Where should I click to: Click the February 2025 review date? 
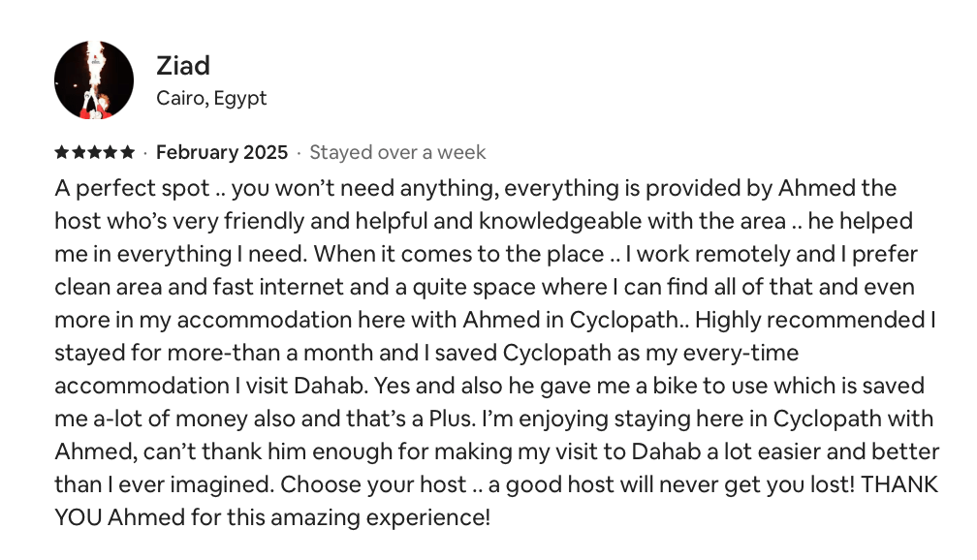(222, 152)
